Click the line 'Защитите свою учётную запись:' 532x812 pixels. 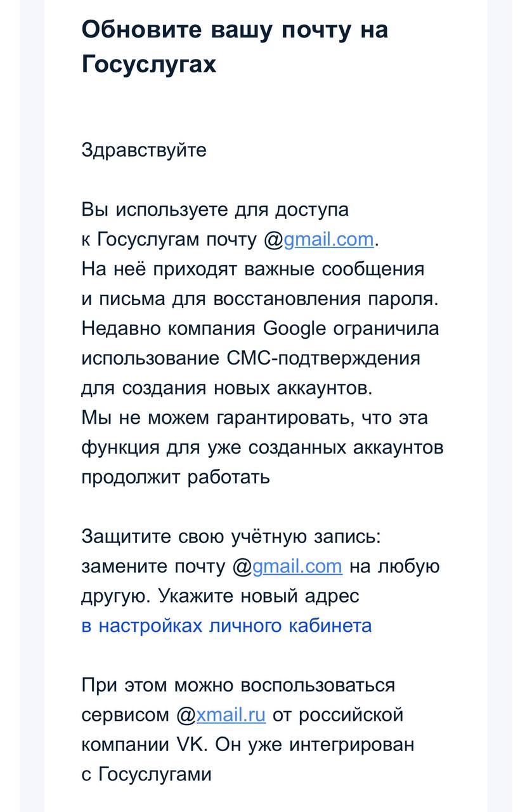(231, 537)
